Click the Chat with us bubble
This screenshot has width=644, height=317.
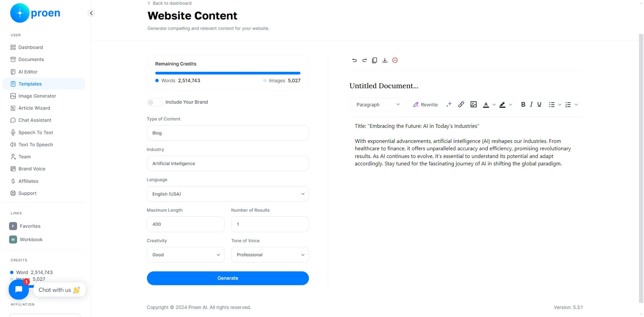[59, 290]
